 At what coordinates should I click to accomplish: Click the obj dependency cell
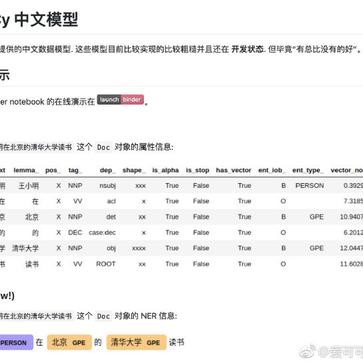tap(111, 248)
